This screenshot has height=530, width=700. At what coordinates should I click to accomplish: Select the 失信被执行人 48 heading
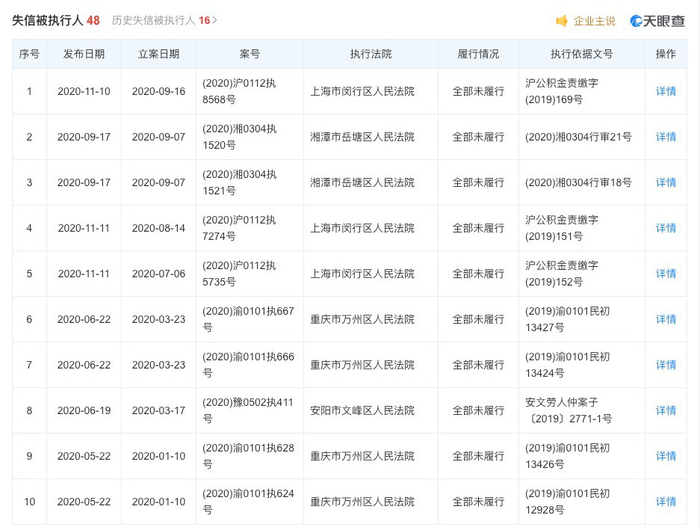[x=56, y=20]
